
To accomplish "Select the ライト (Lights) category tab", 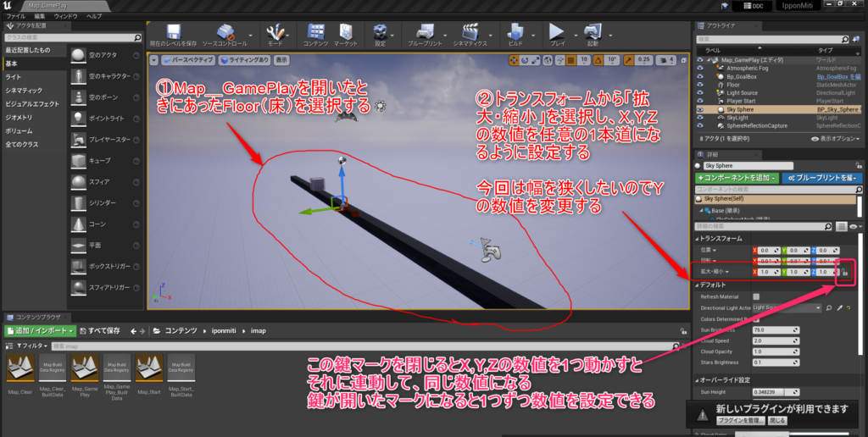I will coord(14,76).
